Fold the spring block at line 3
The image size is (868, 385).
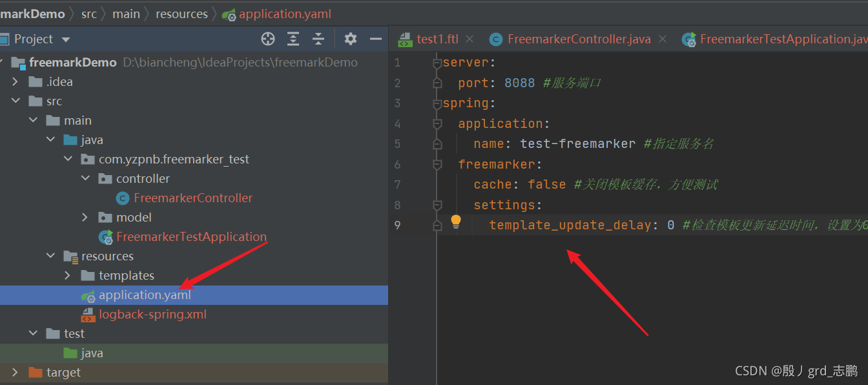click(x=437, y=103)
